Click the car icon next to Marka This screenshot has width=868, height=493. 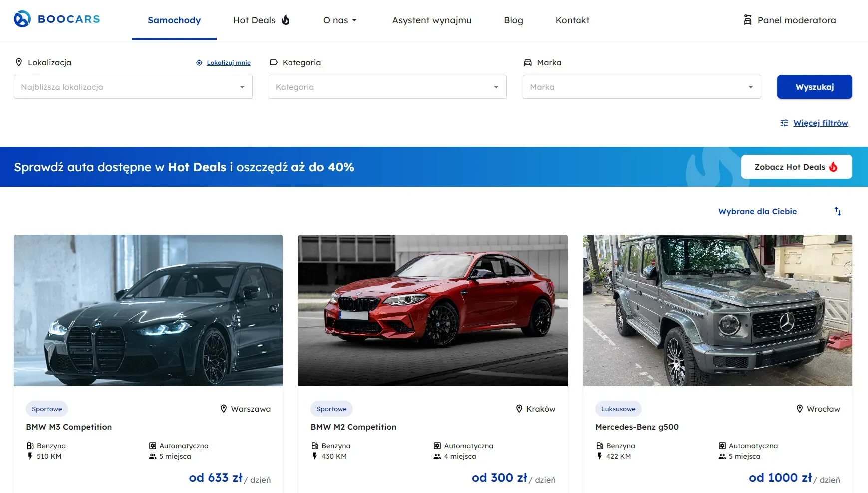[x=528, y=63]
